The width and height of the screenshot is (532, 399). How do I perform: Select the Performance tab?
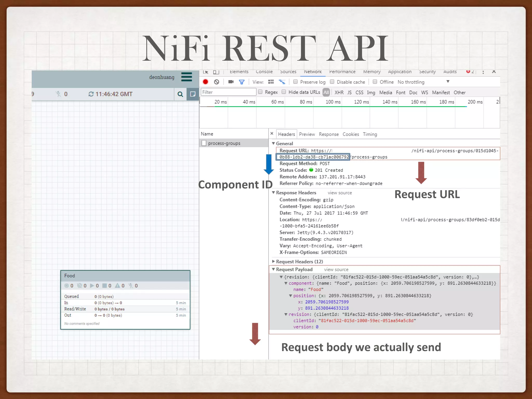coord(342,72)
